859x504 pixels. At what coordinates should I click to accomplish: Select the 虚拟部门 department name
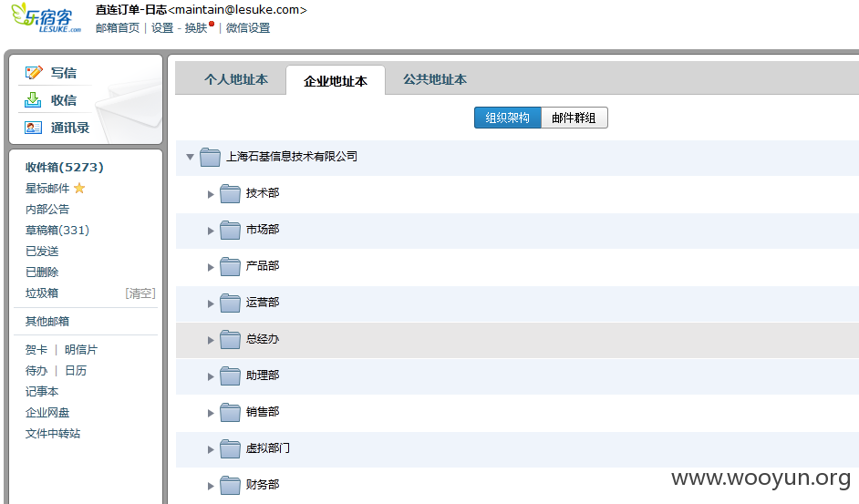click(268, 448)
